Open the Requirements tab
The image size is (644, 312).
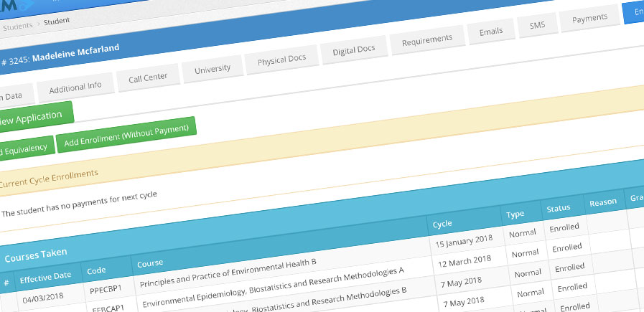point(427,40)
